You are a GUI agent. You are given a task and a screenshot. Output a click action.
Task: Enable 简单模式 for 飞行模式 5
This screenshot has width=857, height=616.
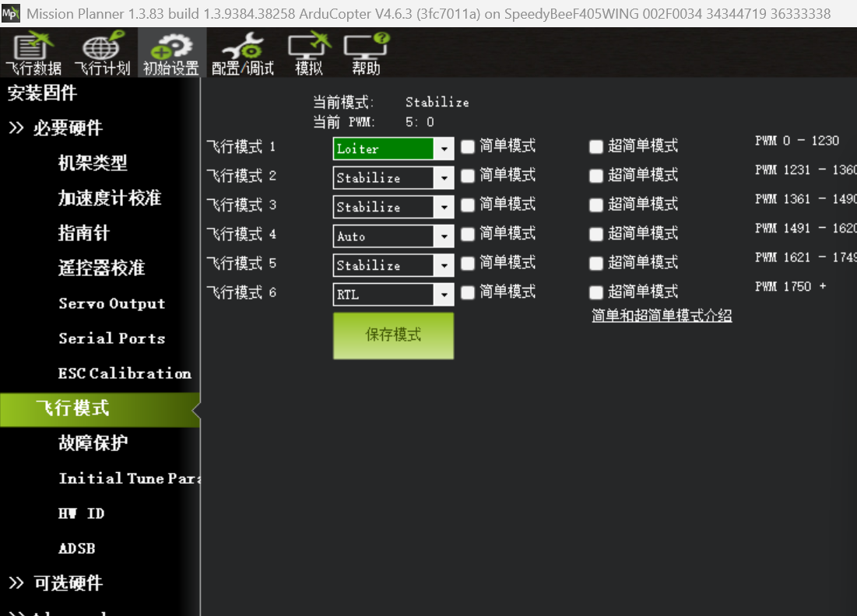tap(467, 264)
